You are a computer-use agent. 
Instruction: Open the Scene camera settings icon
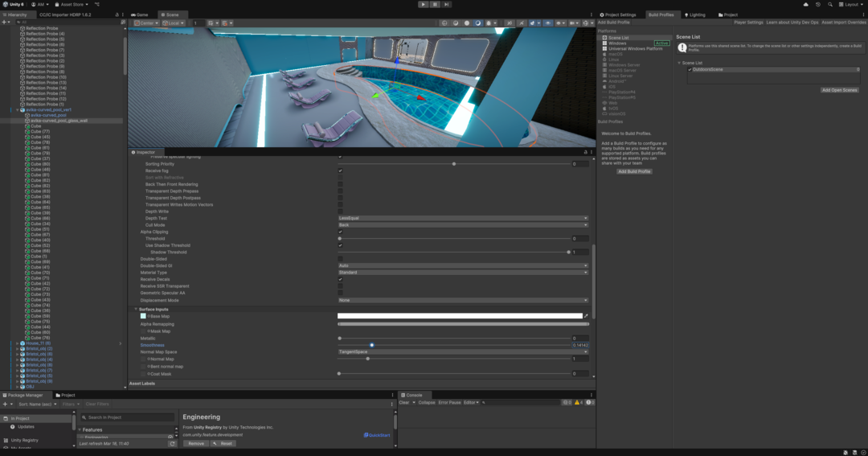pyautogui.click(x=573, y=23)
